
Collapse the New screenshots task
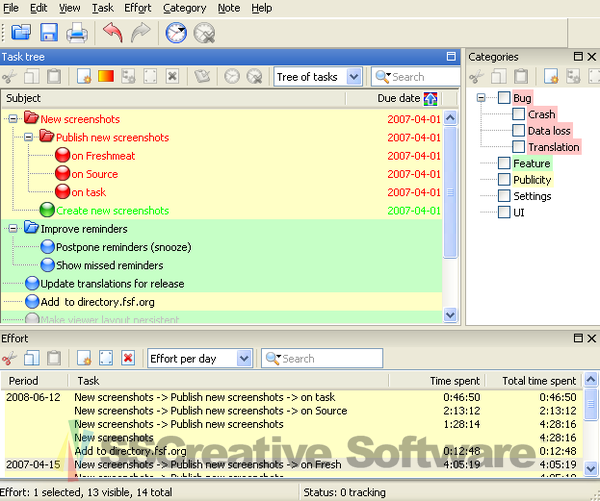pyautogui.click(x=13, y=119)
